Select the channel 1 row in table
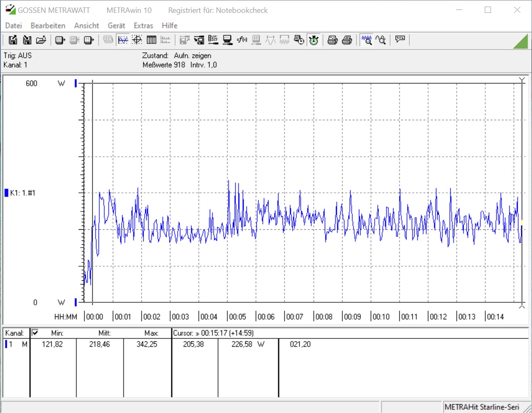 (x=16, y=344)
